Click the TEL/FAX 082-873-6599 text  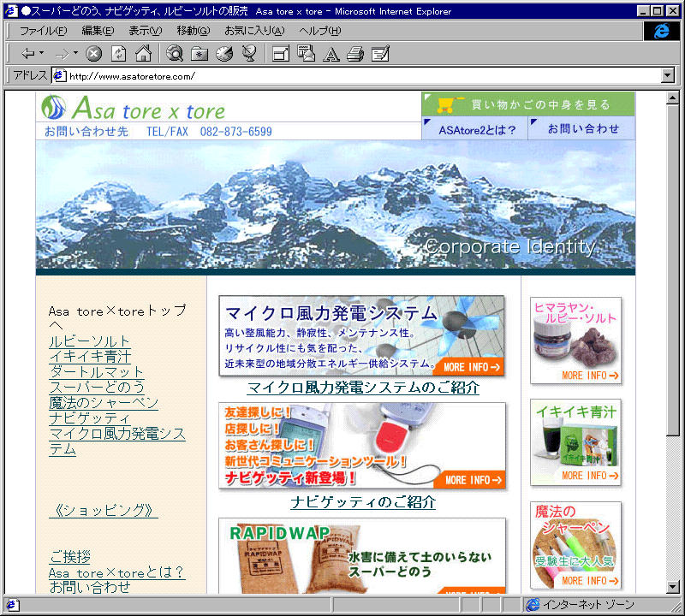[x=209, y=132]
